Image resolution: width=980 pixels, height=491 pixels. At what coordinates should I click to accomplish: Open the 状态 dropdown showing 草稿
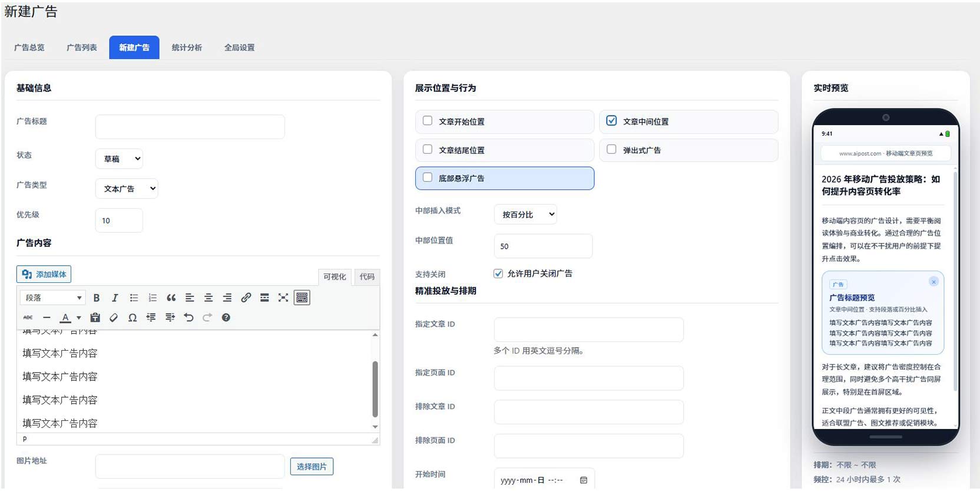pyautogui.click(x=119, y=159)
